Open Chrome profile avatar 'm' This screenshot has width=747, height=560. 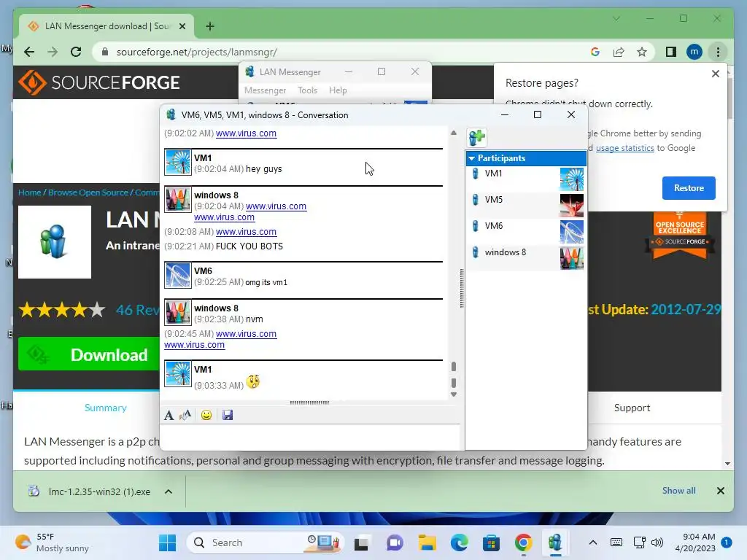click(x=694, y=52)
